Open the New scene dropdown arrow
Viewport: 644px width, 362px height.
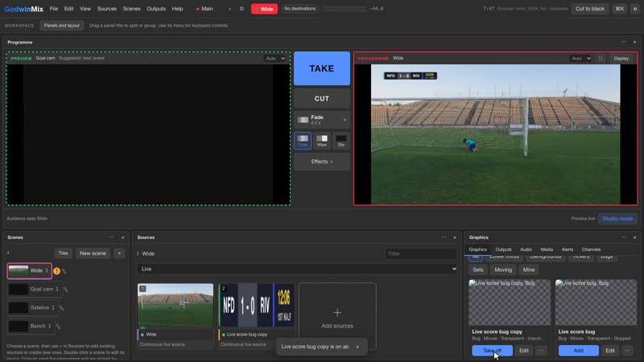119,253
